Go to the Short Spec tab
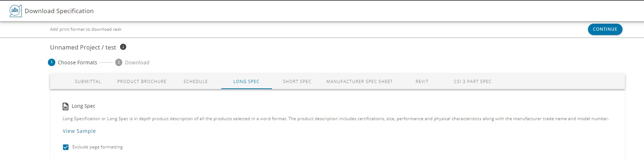 point(297,82)
